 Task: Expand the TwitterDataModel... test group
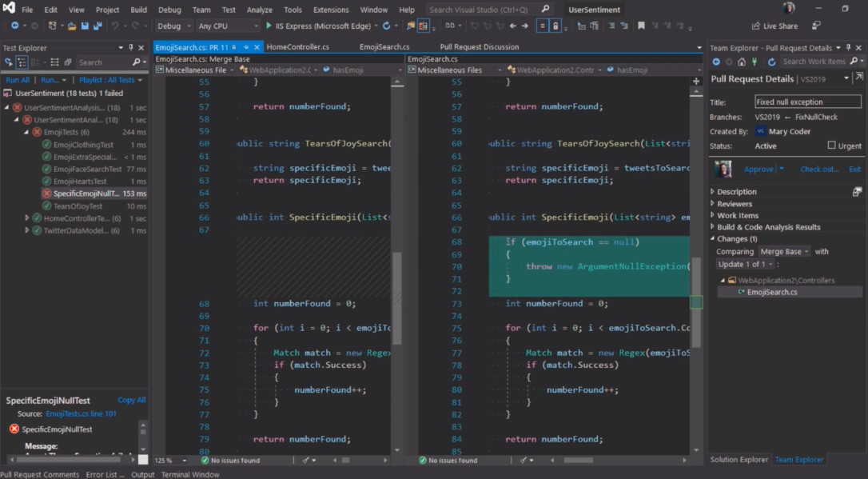26,230
